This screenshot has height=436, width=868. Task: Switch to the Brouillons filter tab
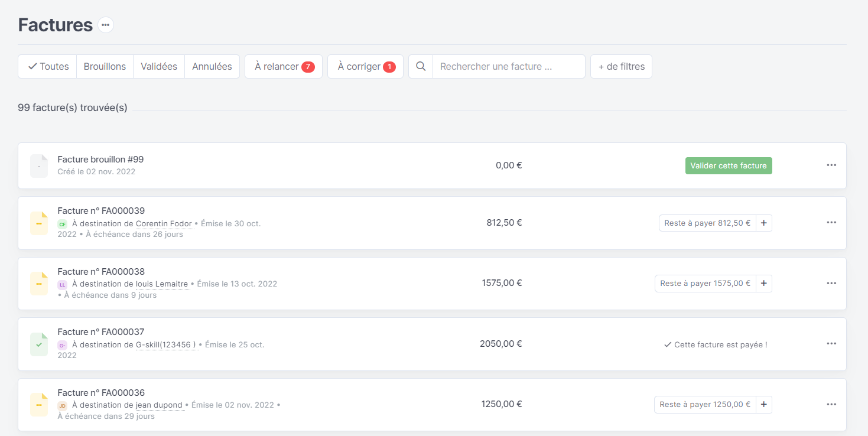coord(105,66)
